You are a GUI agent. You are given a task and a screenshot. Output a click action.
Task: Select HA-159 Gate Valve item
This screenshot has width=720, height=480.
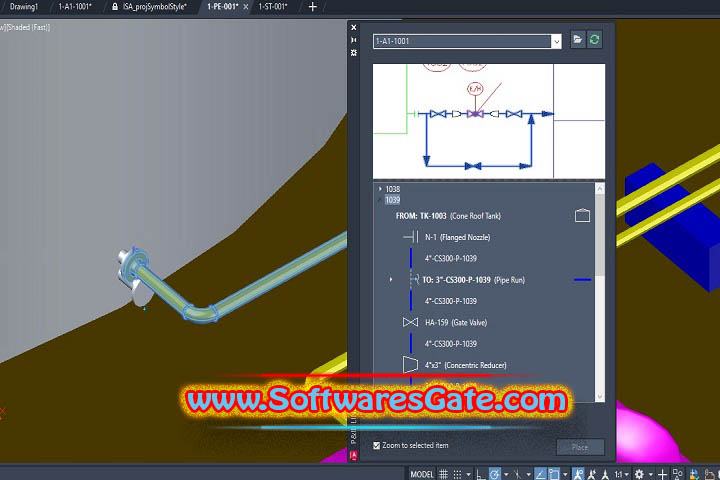tap(456, 322)
